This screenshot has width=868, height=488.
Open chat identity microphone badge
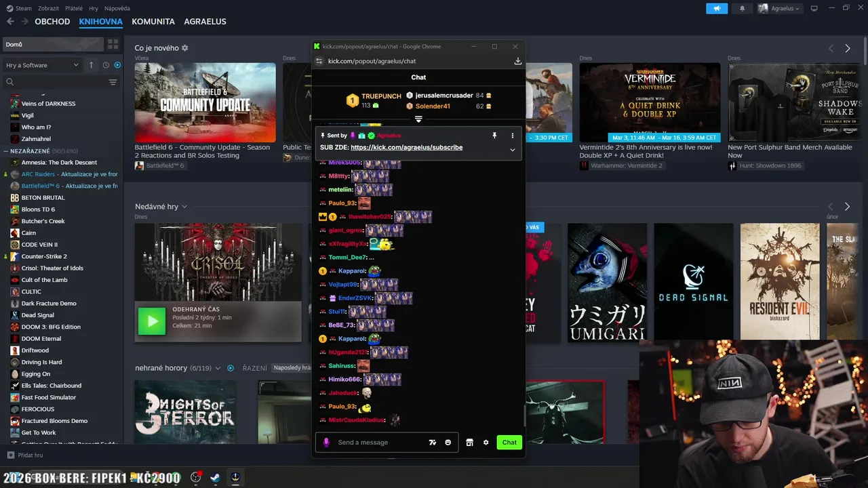click(x=326, y=443)
